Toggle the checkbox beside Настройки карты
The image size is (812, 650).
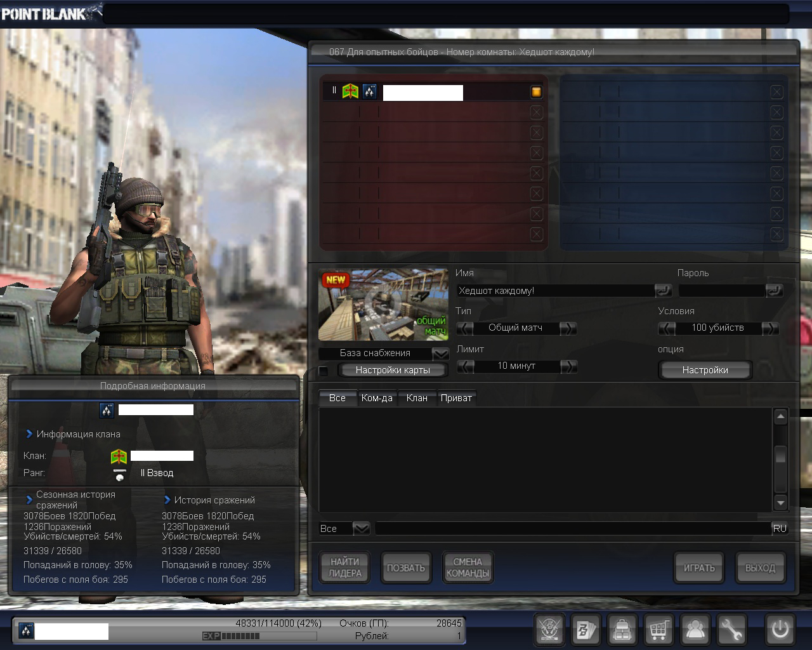tap(324, 371)
